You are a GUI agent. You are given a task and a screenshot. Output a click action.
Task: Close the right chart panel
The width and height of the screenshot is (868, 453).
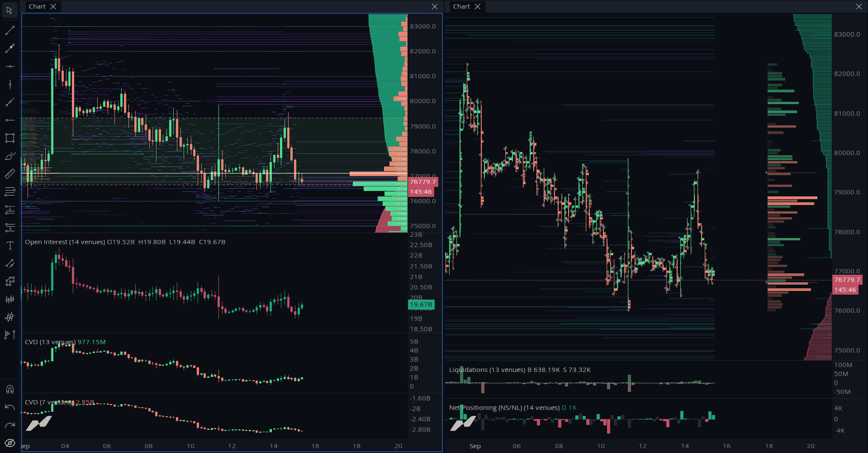[859, 6]
